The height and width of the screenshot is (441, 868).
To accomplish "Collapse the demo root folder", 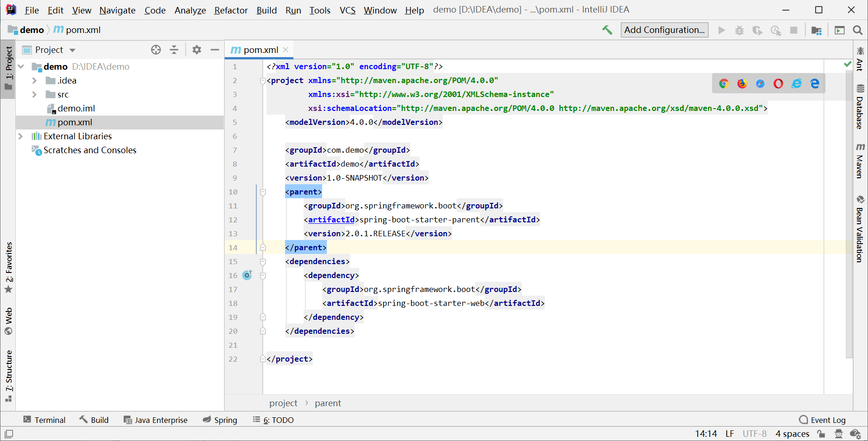I will [21, 66].
